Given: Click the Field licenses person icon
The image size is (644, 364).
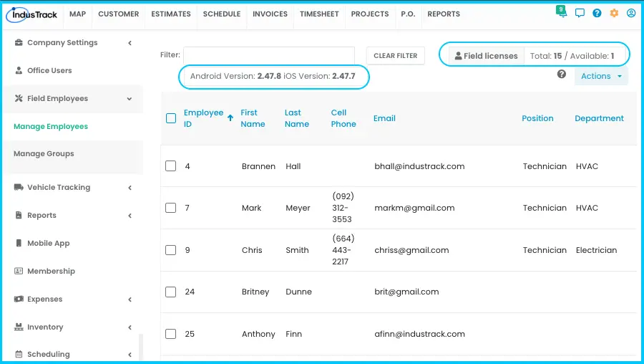Looking at the screenshot, I should click(x=459, y=55).
